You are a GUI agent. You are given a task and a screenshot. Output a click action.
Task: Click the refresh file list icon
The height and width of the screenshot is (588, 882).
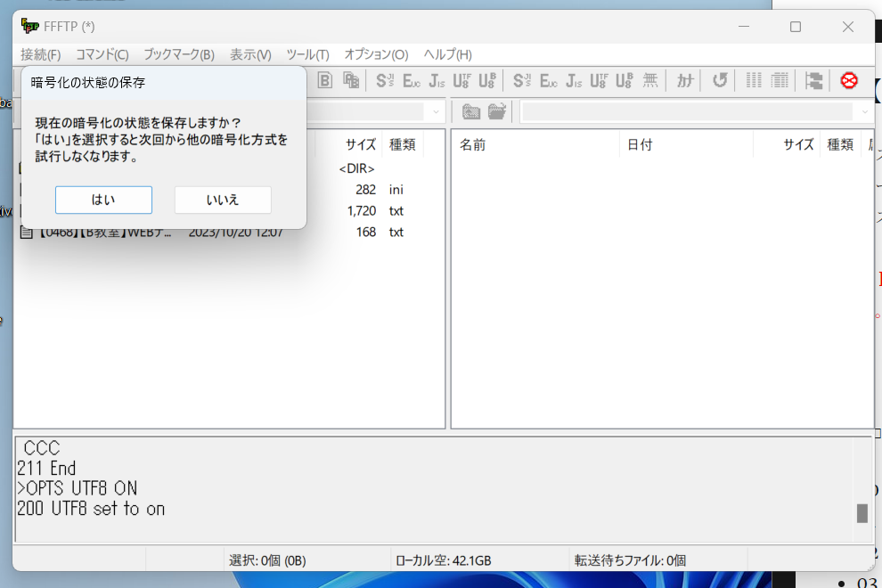pyautogui.click(x=720, y=80)
